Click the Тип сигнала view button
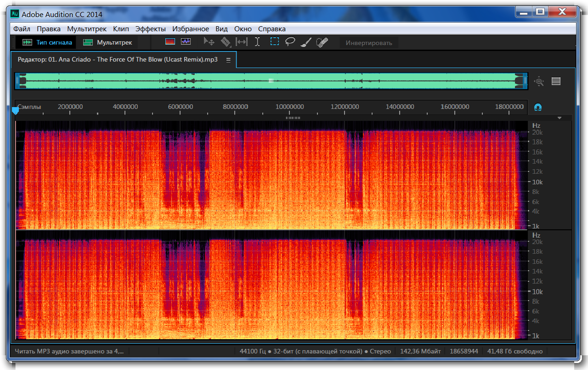This screenshot has width=588, height=370. point(48,42)
